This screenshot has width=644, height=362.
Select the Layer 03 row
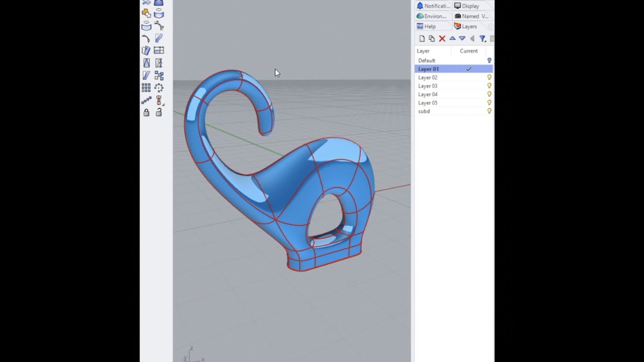tap(454, 86)
